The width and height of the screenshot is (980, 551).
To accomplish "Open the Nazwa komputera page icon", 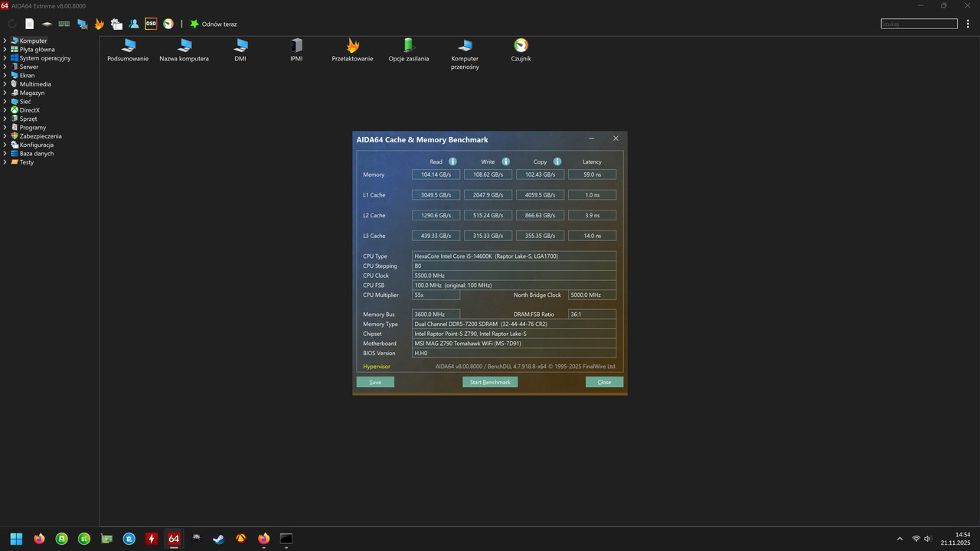I will 184,51.
